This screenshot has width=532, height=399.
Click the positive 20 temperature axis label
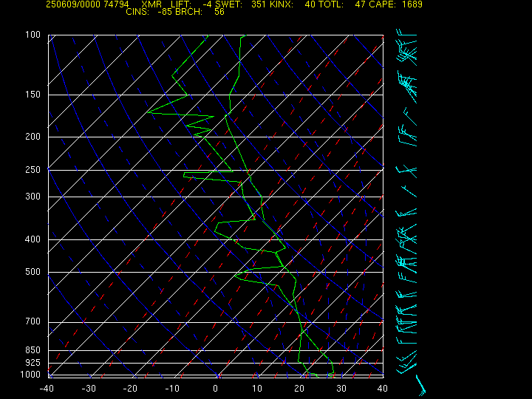[x=299, y=389]
